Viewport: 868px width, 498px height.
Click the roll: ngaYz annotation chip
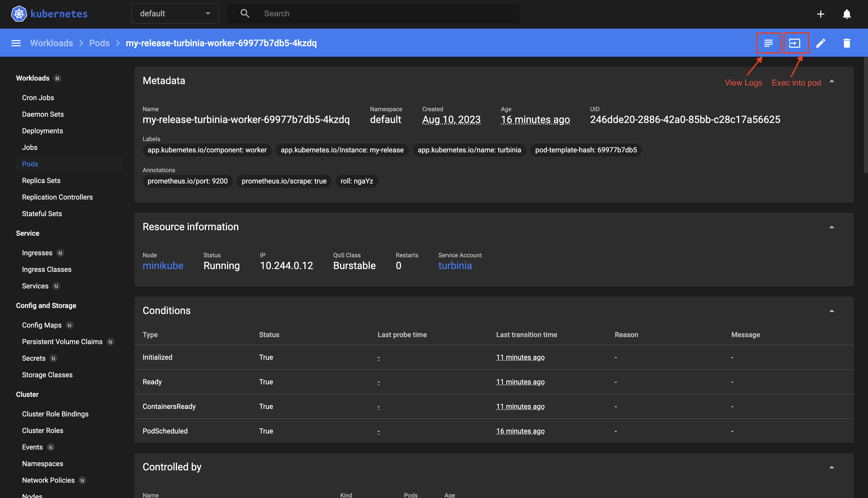point(356,181)
